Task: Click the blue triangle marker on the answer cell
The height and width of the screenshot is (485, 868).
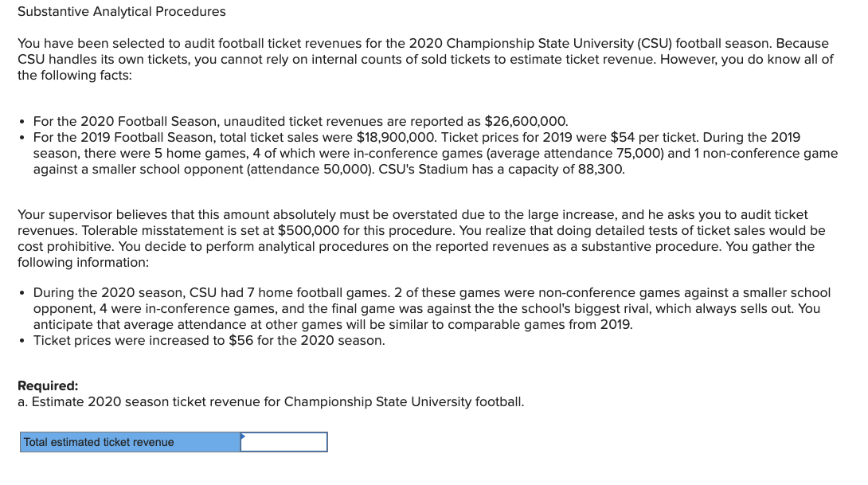Action: [x=244, y=436]
